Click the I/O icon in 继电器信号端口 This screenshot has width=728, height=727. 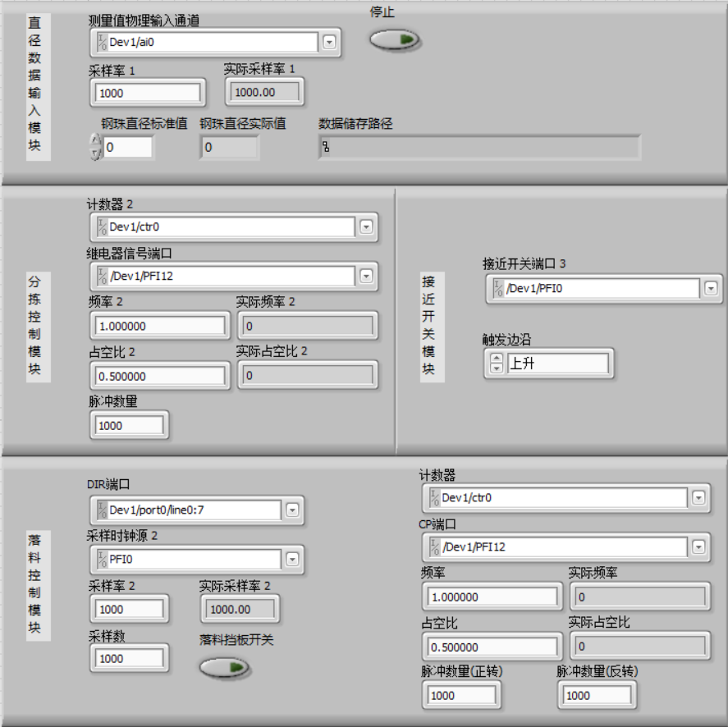point(102,277)
